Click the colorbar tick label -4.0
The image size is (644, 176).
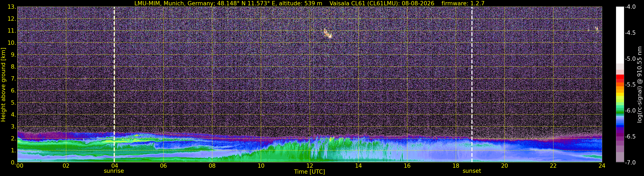(x=630, y=7)
